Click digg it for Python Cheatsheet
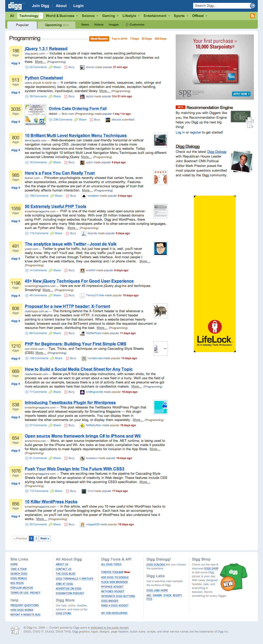 16,93
